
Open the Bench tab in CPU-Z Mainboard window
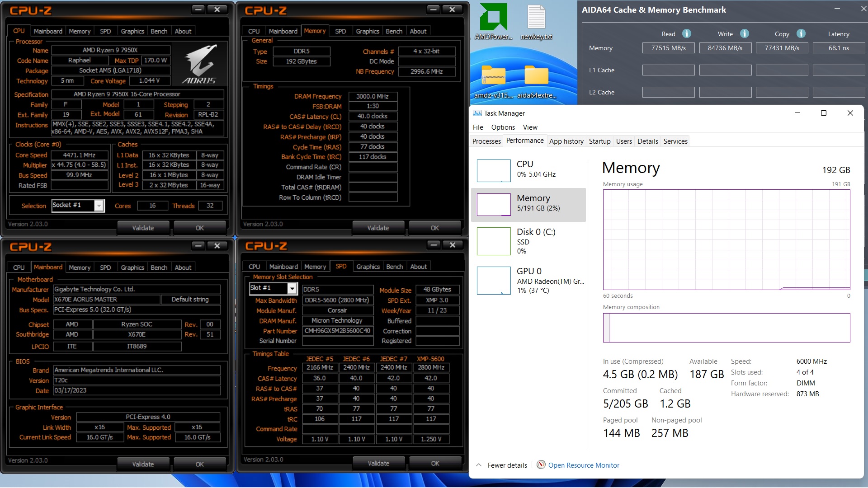click(159, 267)
